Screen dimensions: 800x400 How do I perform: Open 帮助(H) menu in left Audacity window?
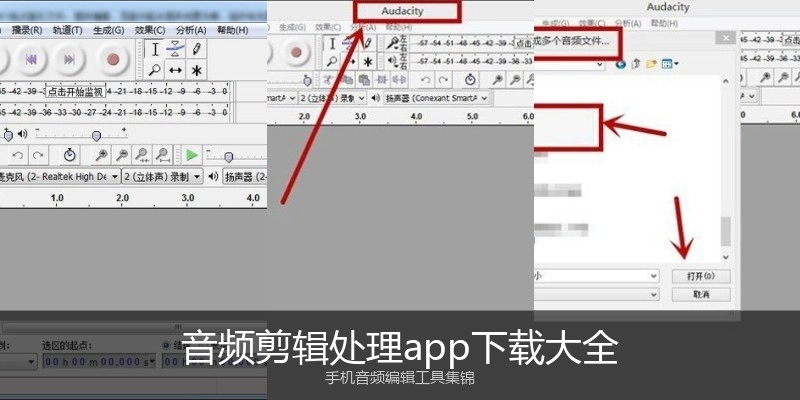233,30
